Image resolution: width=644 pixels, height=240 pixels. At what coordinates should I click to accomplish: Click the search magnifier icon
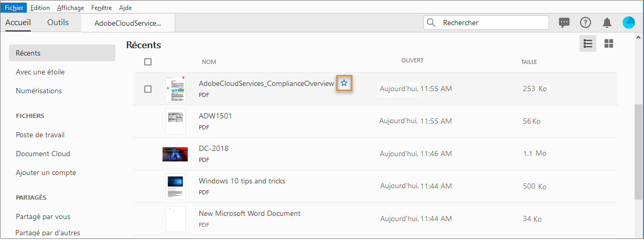click(x=432, y=23)
